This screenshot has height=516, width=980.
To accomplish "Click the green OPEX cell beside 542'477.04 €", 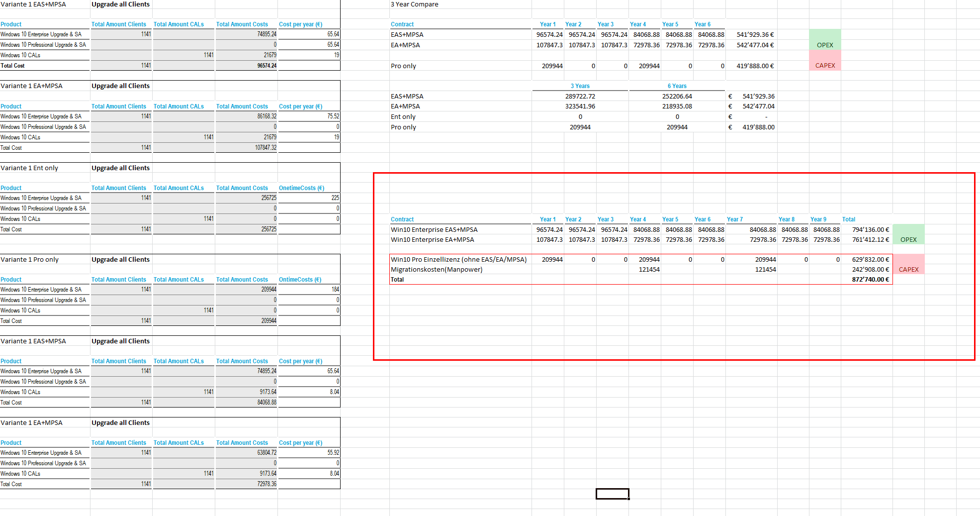I will point(825,45).
